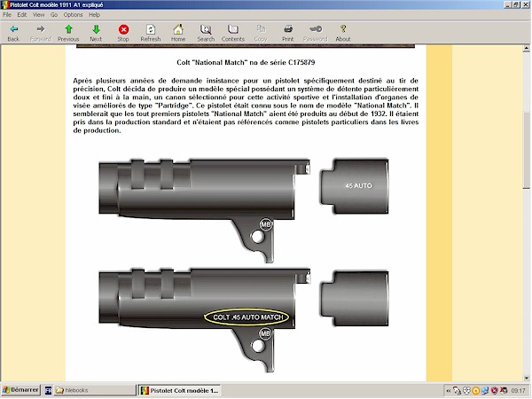Open the Help menu

94,14
